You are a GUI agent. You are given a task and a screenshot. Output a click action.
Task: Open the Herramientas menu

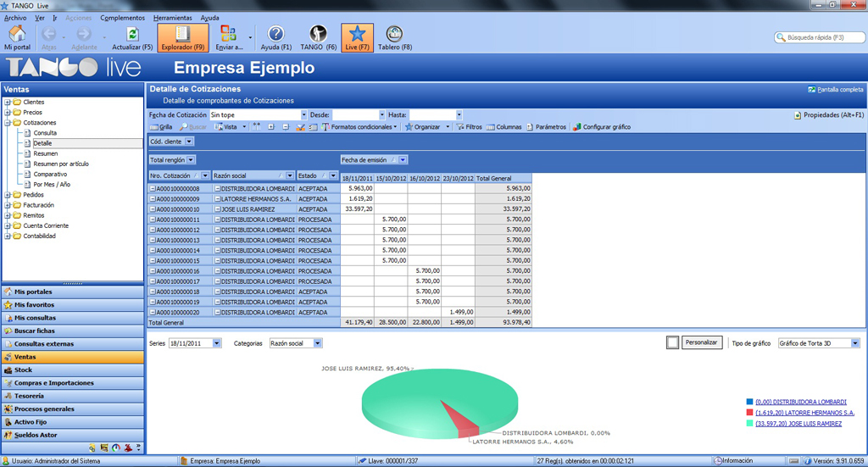coord(173,18)
